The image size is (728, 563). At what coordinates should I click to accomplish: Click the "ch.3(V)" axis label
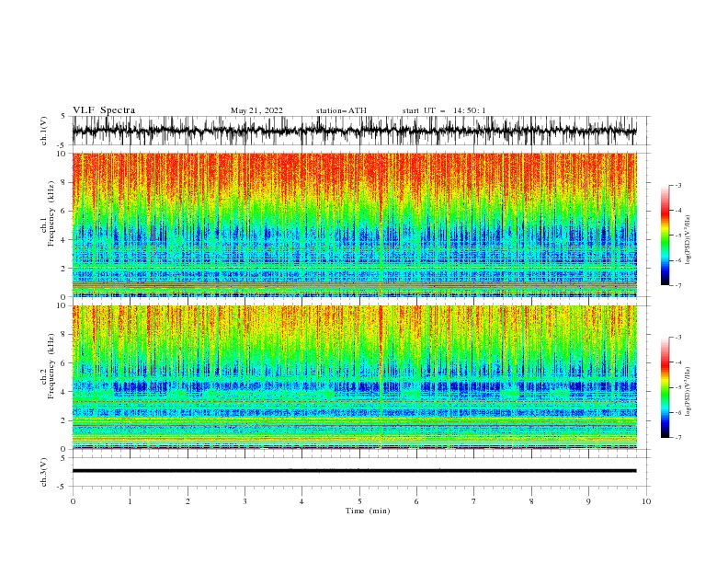[x=44, y=472]
